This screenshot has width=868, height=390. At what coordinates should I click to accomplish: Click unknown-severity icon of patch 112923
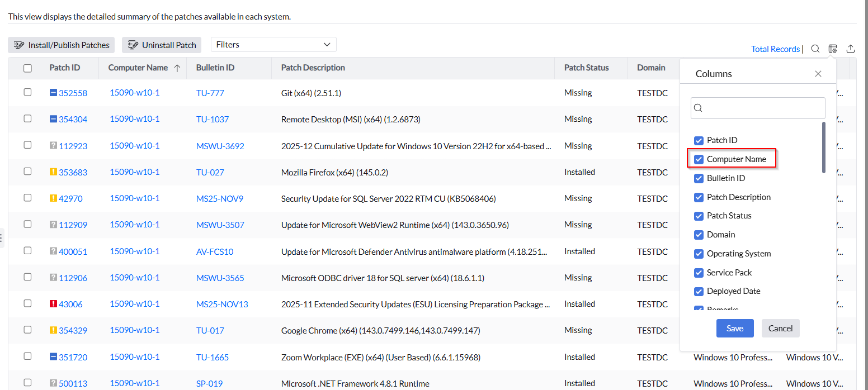coord(54,145)
